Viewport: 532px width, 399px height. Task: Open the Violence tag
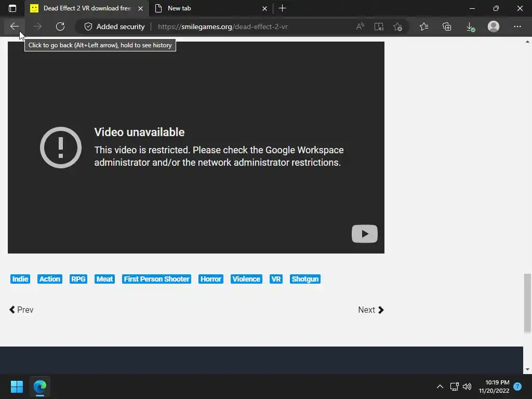tap(246, 279)
